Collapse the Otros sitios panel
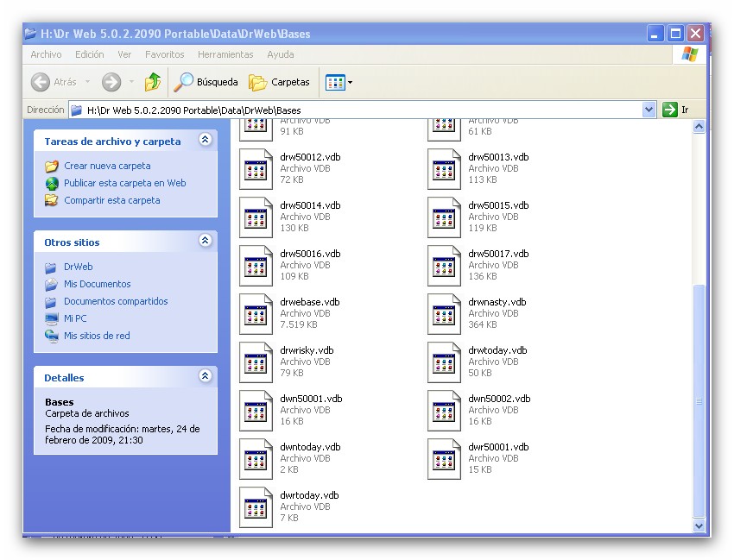This screenshot has width=734, height=560. (205, 241)
